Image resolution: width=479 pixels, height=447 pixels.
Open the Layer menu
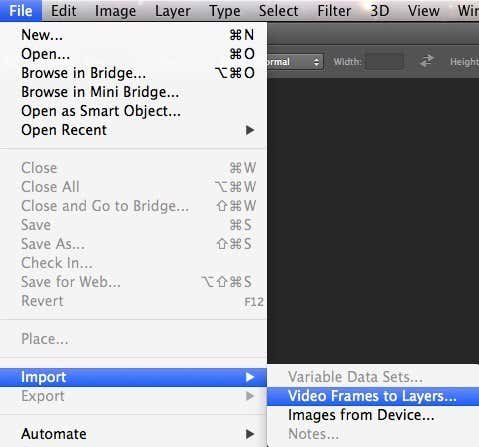173,11
